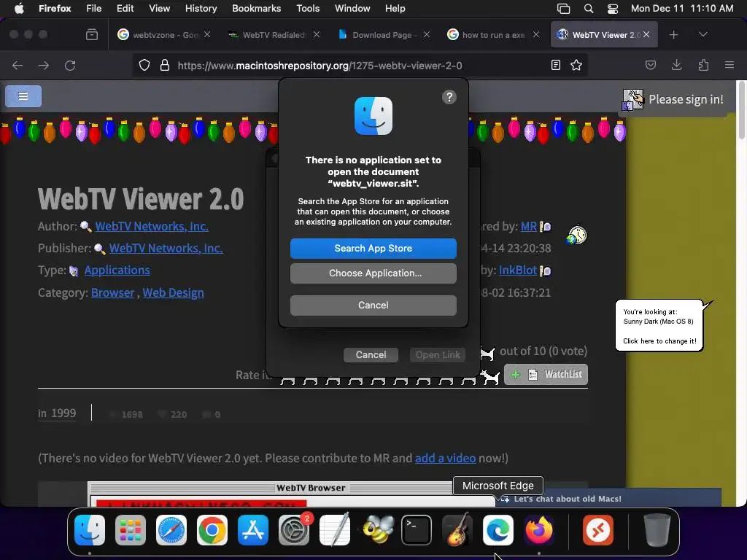747x560 pixels.
Task: Open the Help menu
Action: pyautogui.click(x=395, y=8)
